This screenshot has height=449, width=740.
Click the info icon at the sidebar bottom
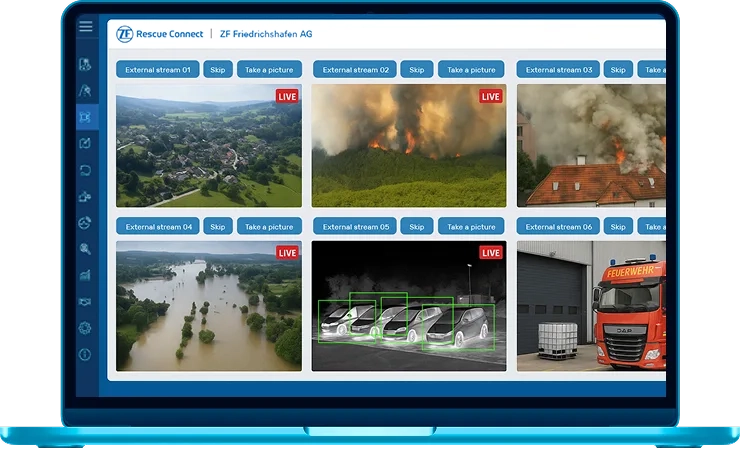pyautogui.click(x=86, y=354)
